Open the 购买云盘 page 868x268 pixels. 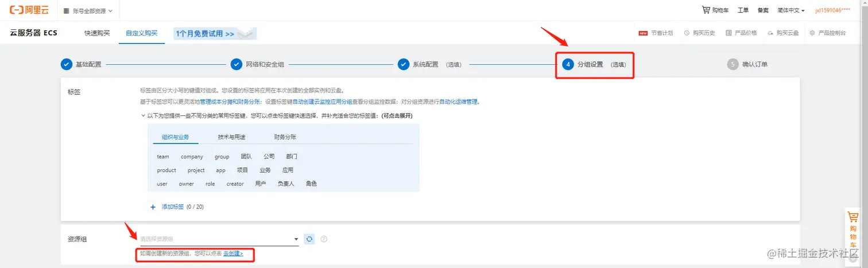[x=787, y=33]
